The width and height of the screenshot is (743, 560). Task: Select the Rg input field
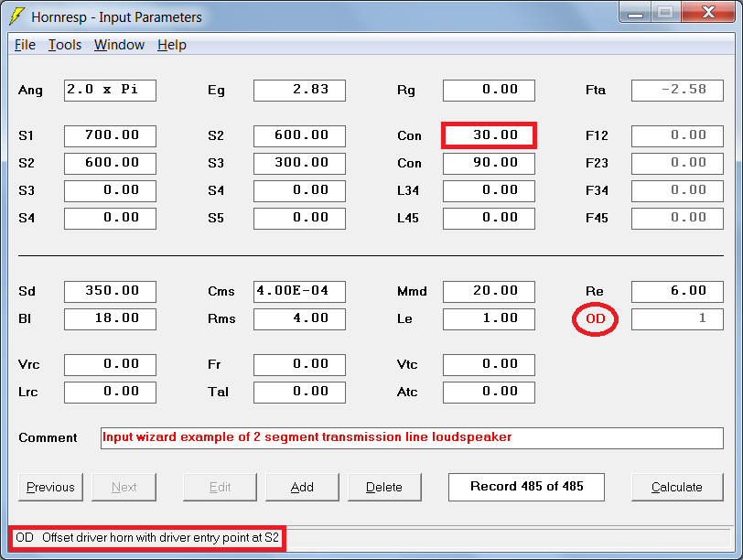(489, 90)
